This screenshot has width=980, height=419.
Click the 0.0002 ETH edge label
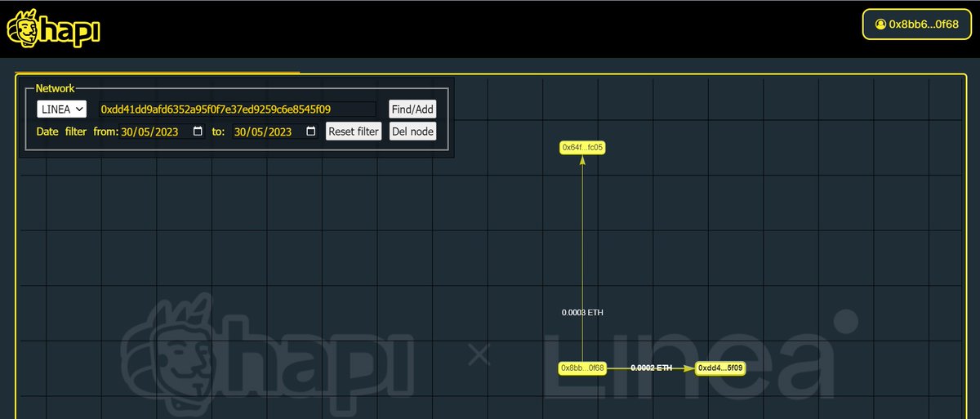(651, 368)
